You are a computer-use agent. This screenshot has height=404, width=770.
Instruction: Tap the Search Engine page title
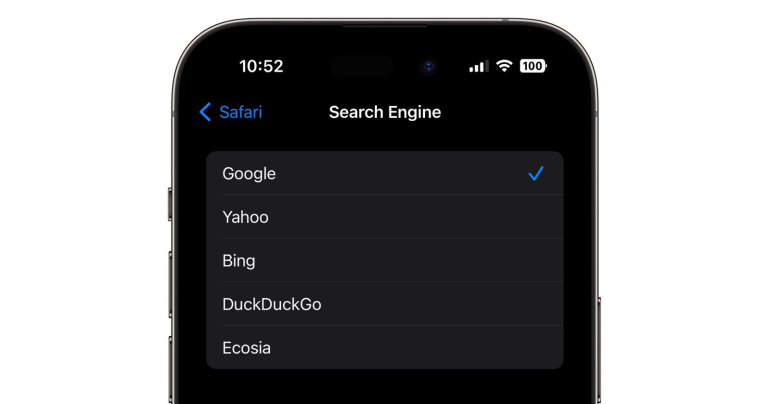pos(385,112)
